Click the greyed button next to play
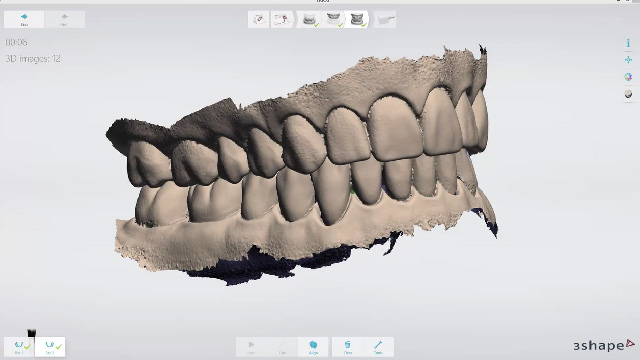The height and width of the screenshot is (360, 640). coord(282,347)
